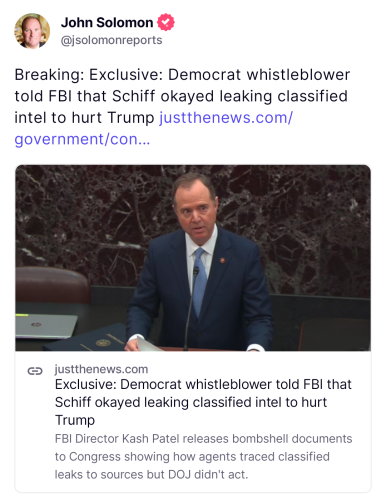386x500 pixels.
Task: Open the @jsolomonreports handle
Action: 111,40
